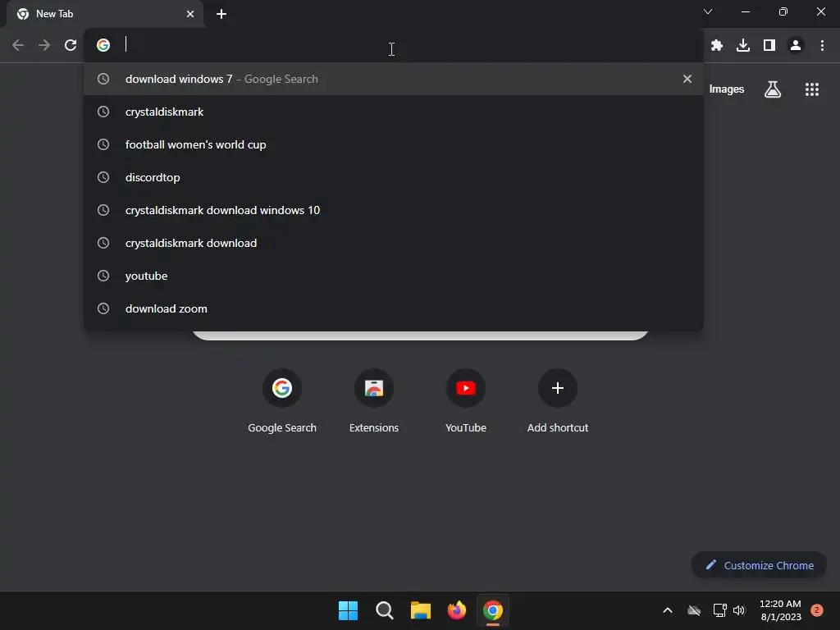This screenshot has height=630, width=840.
Task: Click the cloud sync tray icon
Action: point(694,610)
